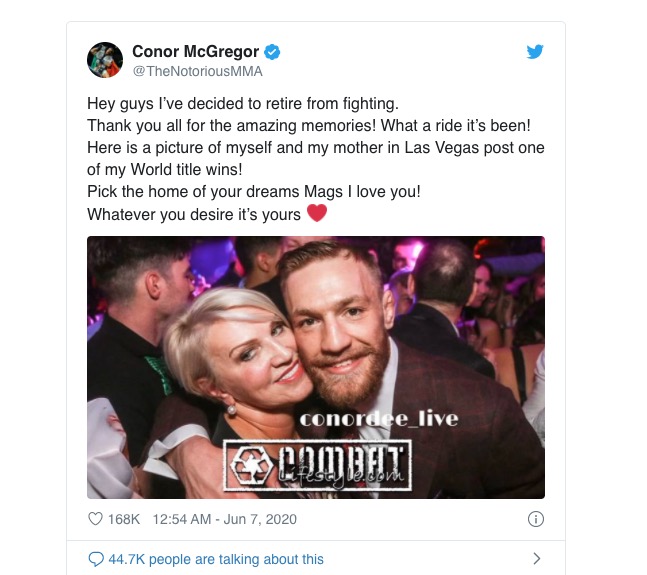Expand conversation with right chevron arrow
Screen dimensions: 647x575
click(x=536, y=559)
